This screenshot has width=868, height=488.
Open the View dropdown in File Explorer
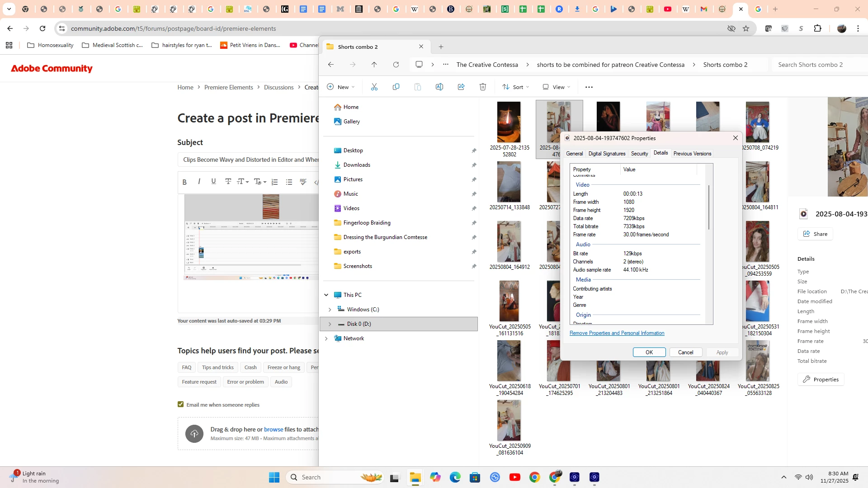557,87
